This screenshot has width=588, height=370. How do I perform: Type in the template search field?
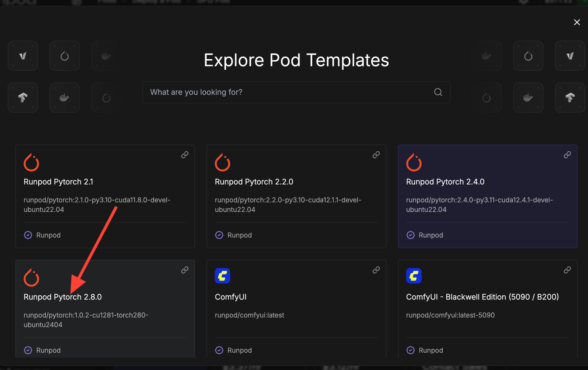pyautogui.click(x=288, y=92)
